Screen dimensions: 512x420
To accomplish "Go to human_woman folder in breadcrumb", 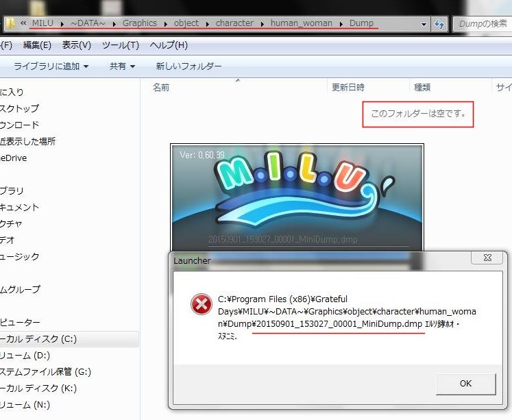I will click(x=301, y=23).
